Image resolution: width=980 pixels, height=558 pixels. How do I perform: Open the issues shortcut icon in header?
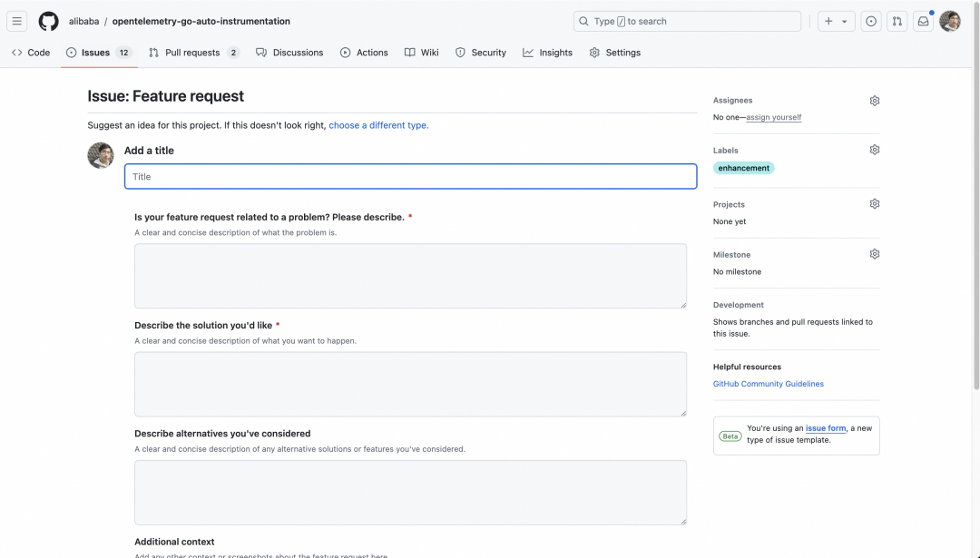(x=871, y=21)
